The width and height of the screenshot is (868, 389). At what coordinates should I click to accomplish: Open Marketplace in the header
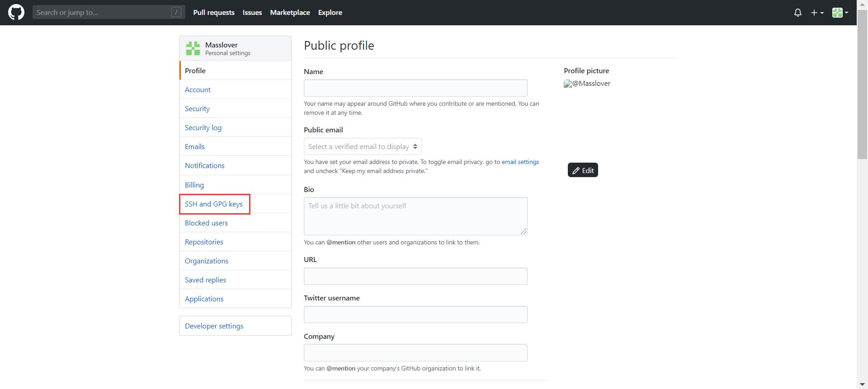click(x=290, y=13)
